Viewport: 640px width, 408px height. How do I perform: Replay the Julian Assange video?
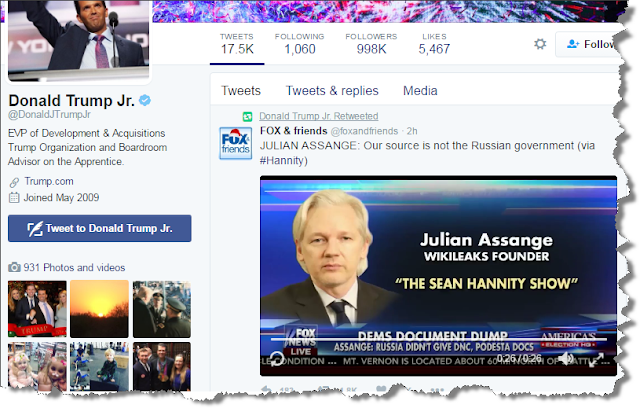point(277,359)
